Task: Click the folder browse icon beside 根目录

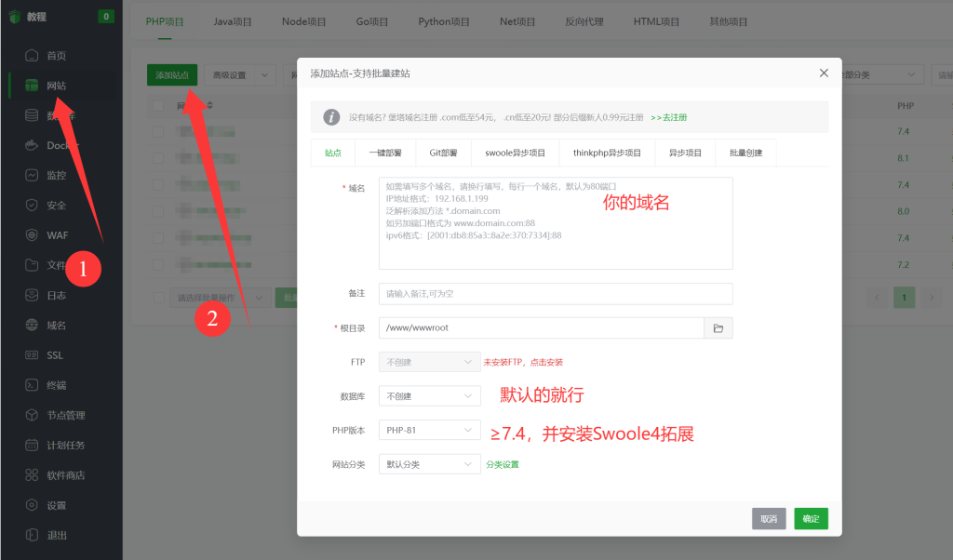Action: pos(718,328)
